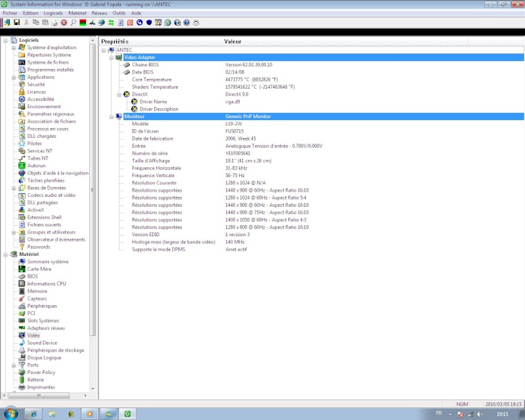The image size is (525, 420).
Task: Click the volume speaker tray icon
Action: (480, 414)
